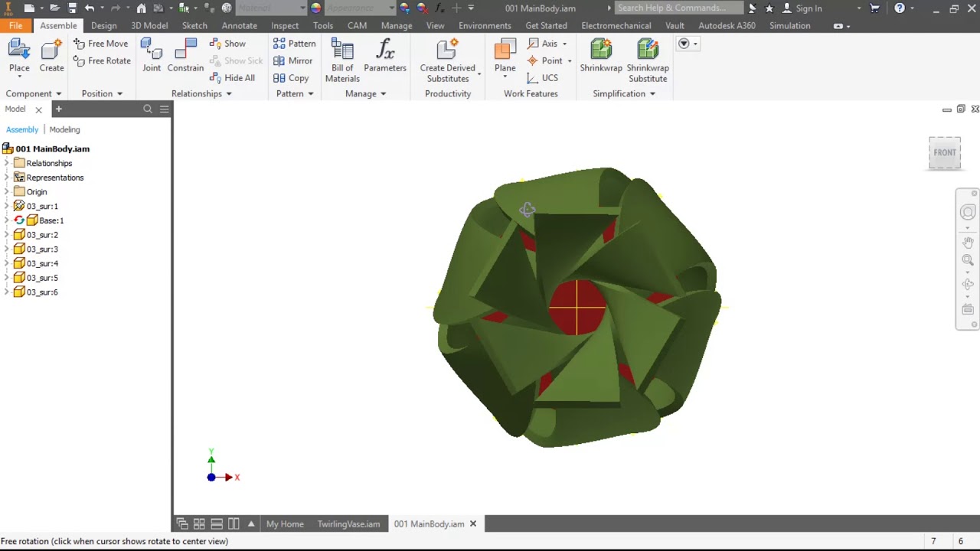Go to the My Home tab
The image size is (980, 551).
(285, 524)
